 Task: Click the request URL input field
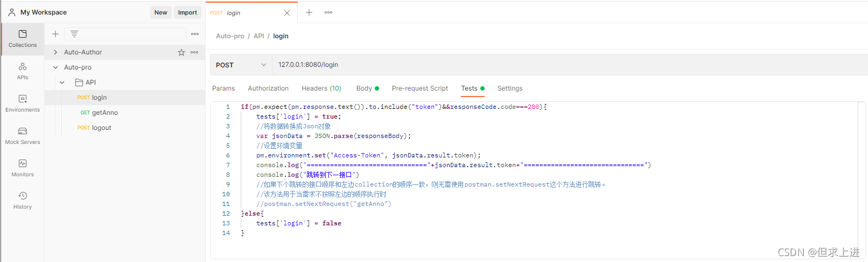coord(570,65)
